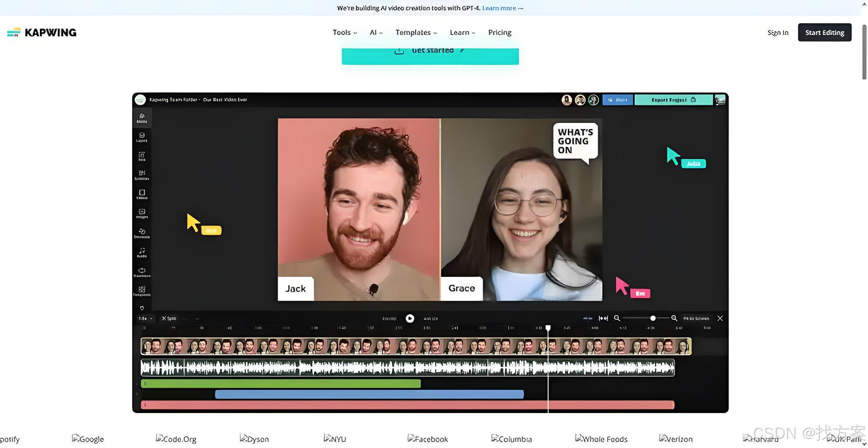Open the user profile picture next to Export Project
The width and height of the screenshot is (868, 448).
click(x=720, y=100)
